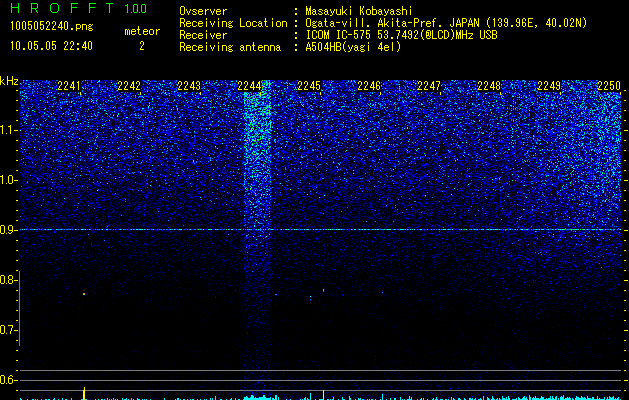Click the 2248 time marker

pyautogui.click(x=489, y=86)
